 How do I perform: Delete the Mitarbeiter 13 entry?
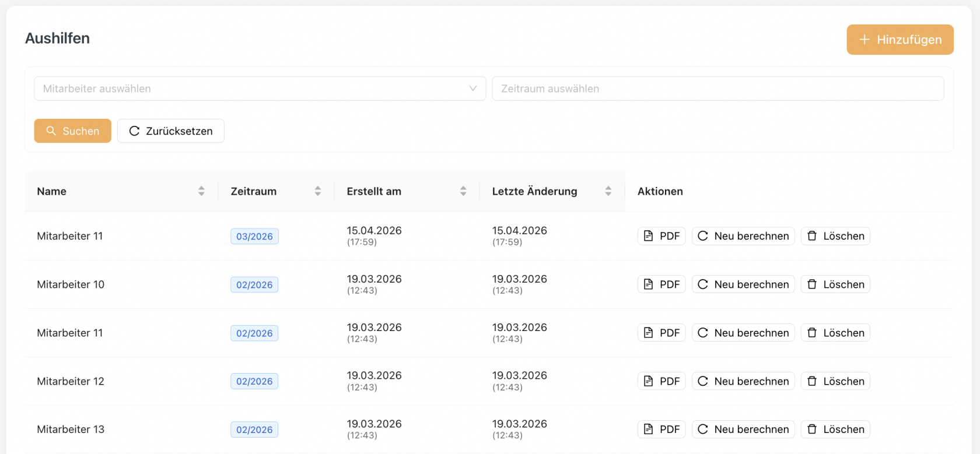(x=835, y=430)
